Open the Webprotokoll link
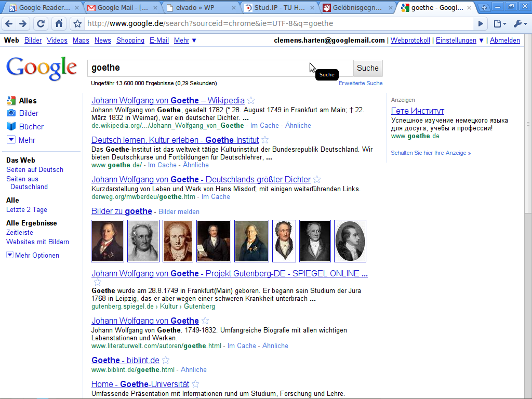Screen dimensions: 532x399 coord(410,40)
